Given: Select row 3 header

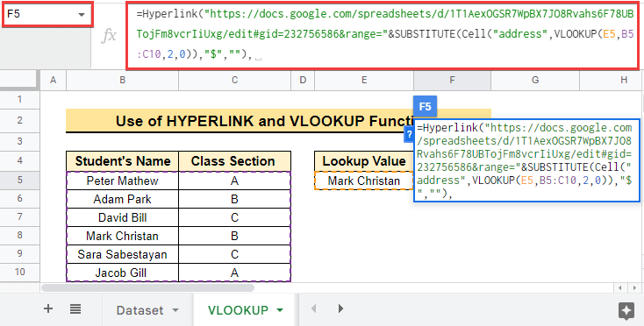Looking at the screenshot, I should click(19, 141).
